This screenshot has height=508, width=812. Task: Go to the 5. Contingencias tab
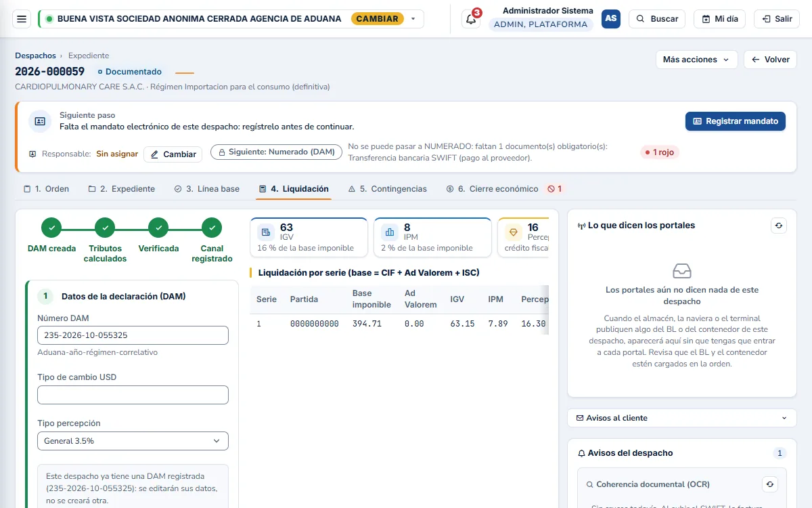click(388, 189)
